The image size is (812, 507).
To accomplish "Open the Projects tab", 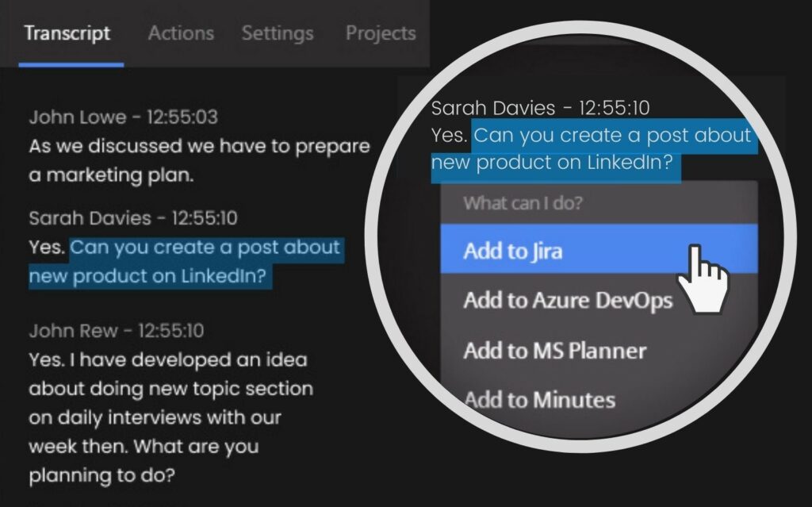I will click(381, 33).
